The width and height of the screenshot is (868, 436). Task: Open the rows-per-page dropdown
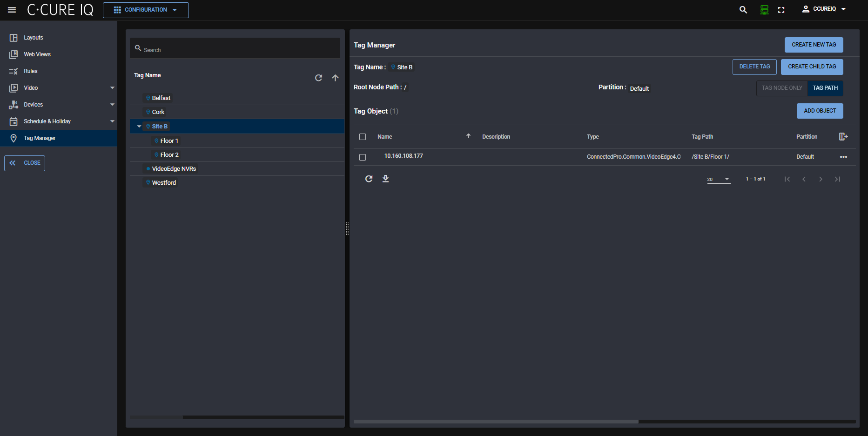tap(719, 179)
